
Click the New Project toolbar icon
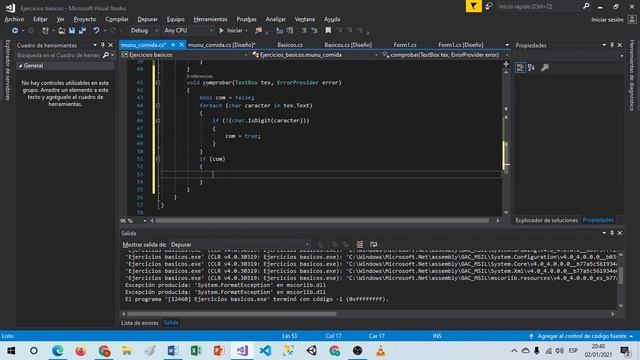pos(45,31)
